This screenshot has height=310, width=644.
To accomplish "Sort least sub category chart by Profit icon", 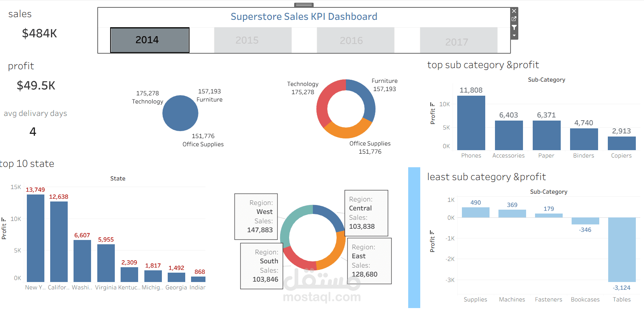I will (432, 232).
